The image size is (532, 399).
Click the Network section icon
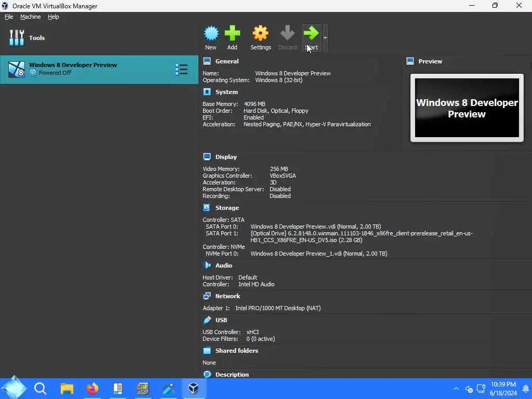207,296
